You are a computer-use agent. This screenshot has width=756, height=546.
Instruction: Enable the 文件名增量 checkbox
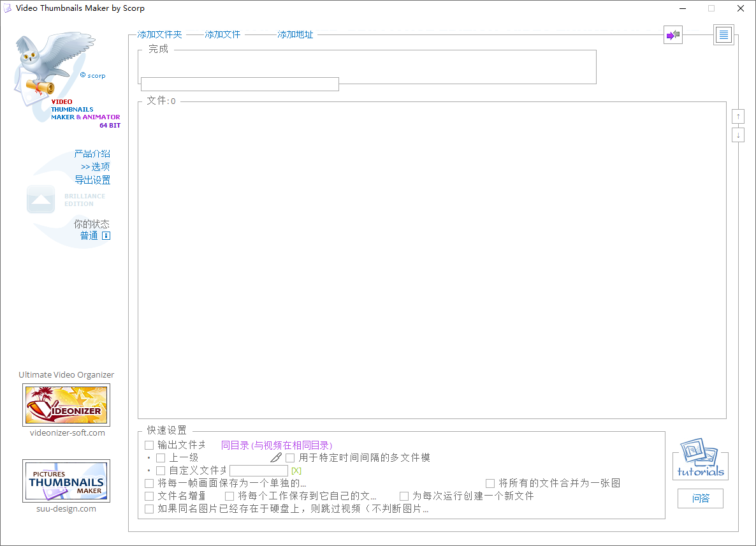149,496
